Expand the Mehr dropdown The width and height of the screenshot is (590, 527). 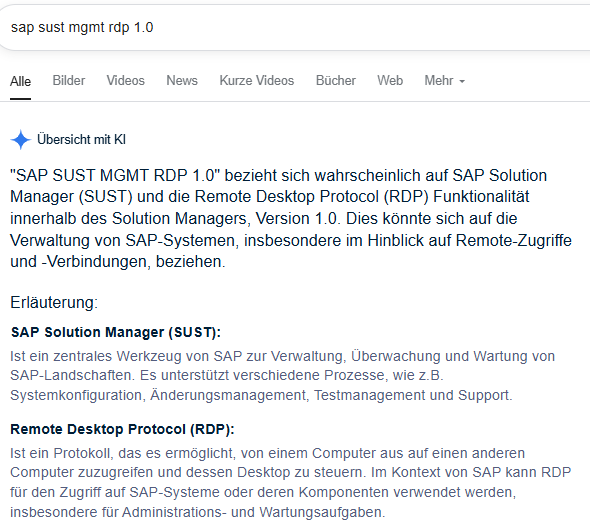click(x=445, y=80)
